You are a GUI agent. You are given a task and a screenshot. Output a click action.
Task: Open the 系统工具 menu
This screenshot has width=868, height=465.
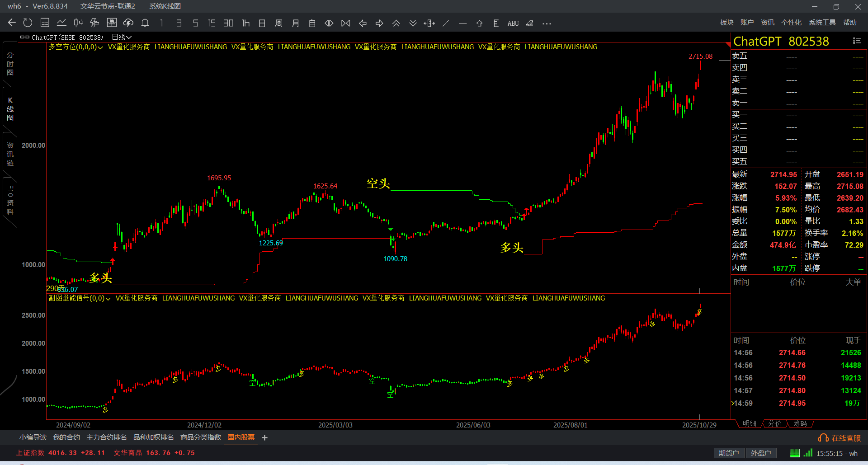(822, 23)
